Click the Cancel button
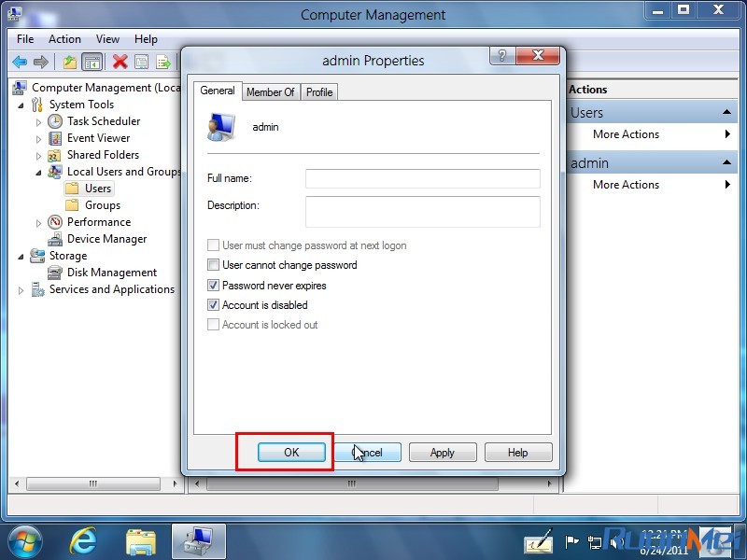 [x=367, y=453]
